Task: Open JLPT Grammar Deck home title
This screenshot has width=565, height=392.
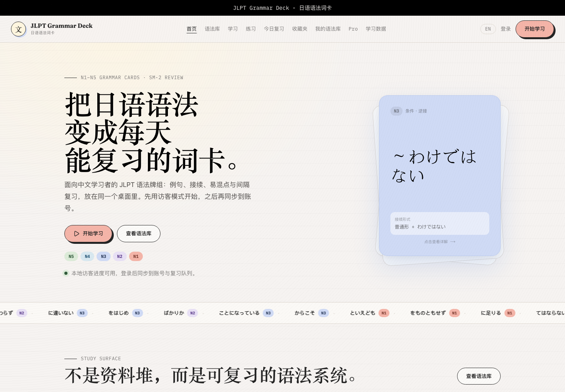Action: pyautogui.click(x=62, y=26)
